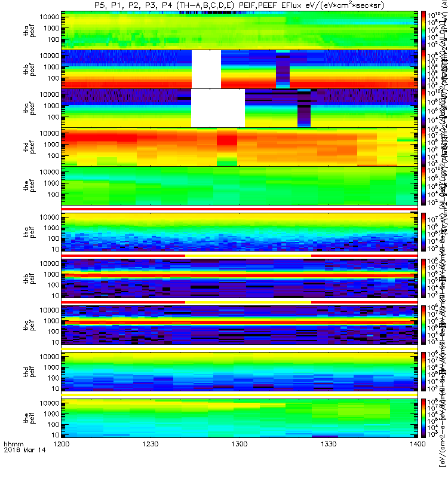Click the the peif spectrogram panel
Image resolution: width=448 pixels, height=478 pixels.
(x=240, y=418)
